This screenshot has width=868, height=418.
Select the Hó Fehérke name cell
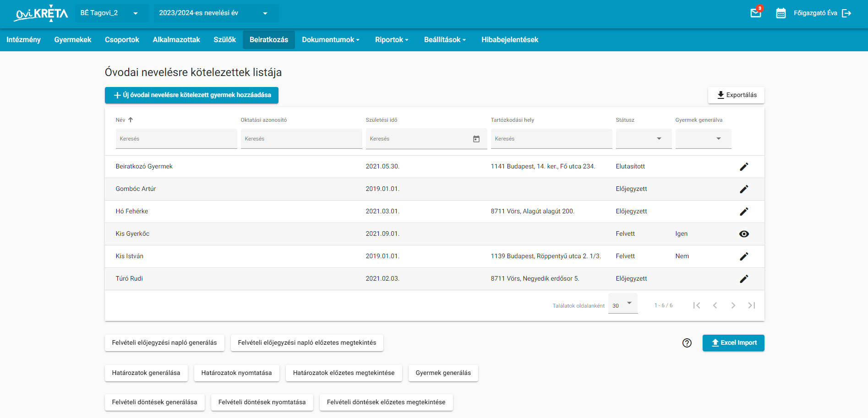click(x=132, y=212)
